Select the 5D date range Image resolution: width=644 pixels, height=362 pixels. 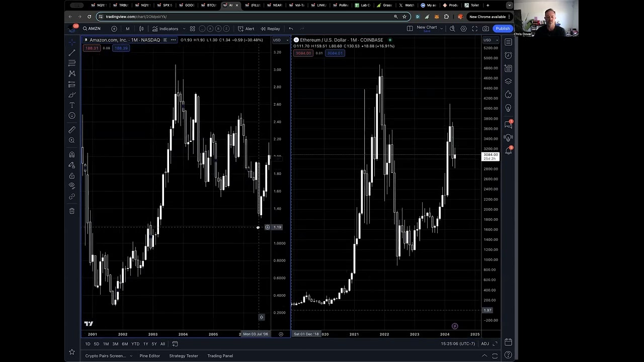[x=96, y=344]
